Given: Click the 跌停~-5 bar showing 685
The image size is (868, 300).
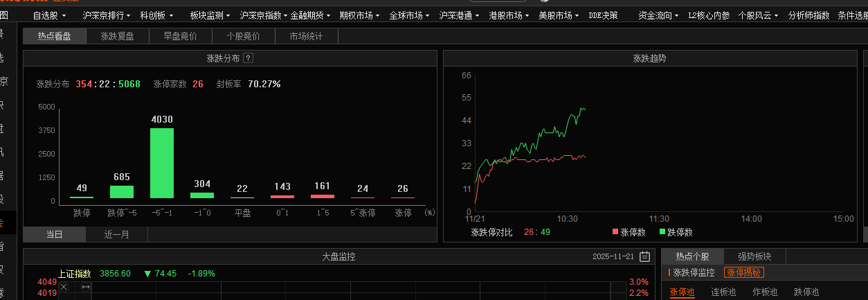Looking at the screenshot, I should [x=122, y=191].
